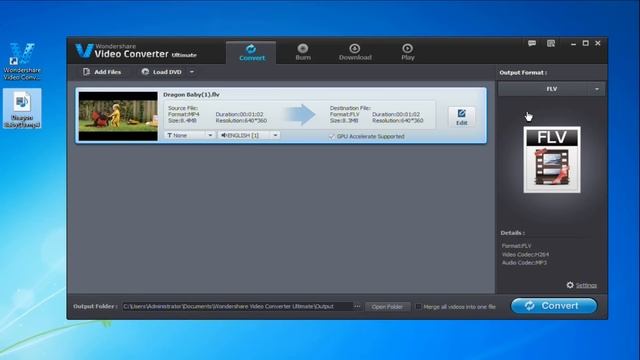Select the Dragon Baby file on desktop

22,109
